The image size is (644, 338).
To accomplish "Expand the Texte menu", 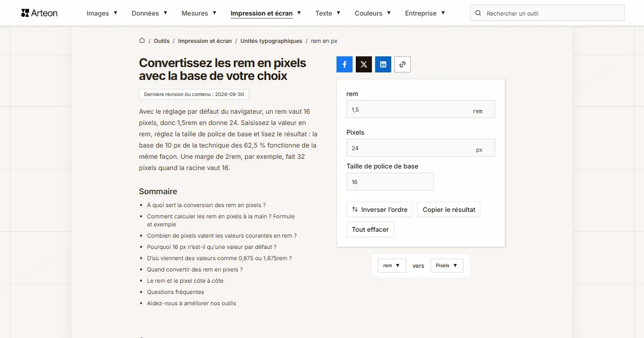I will click(x=328, y=13).
